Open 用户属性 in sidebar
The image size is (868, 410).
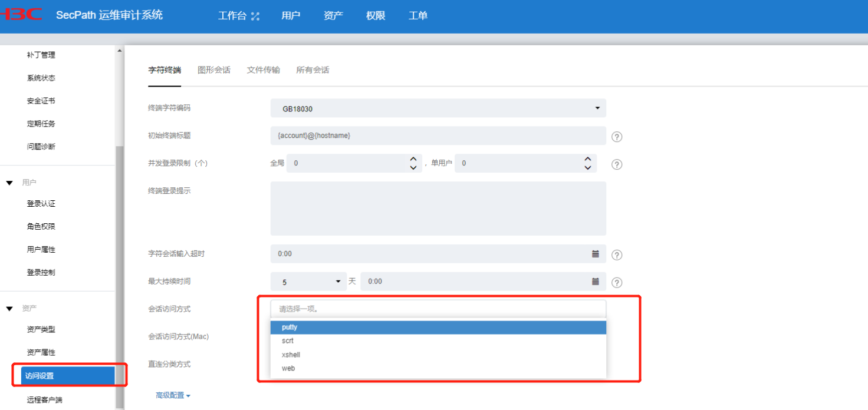click(41, 250)
